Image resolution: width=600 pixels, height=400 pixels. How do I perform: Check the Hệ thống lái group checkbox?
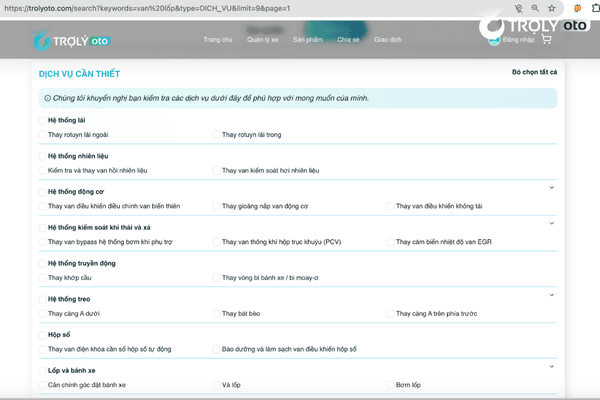coord(42,120)
